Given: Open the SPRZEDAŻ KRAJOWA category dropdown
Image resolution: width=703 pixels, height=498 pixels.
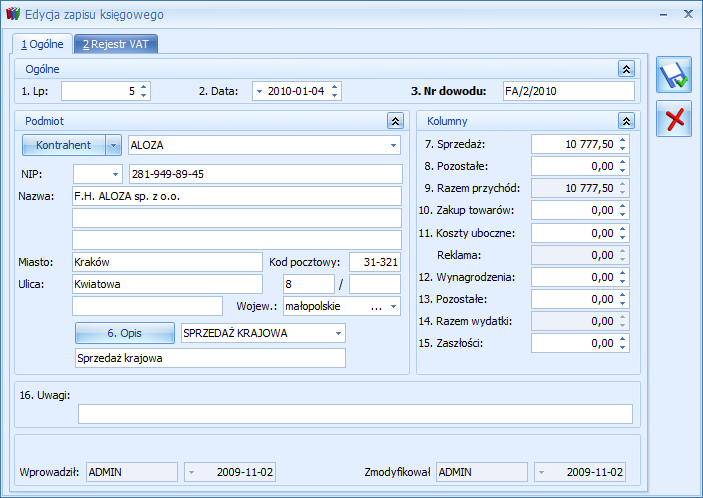Looking at the screenshot, I should (x=338, y=333).
